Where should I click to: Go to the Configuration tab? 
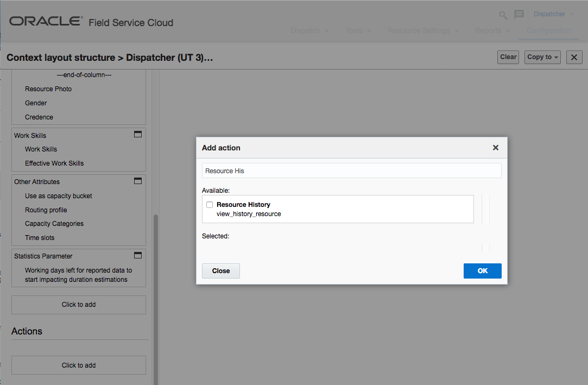tap(548, 30)
